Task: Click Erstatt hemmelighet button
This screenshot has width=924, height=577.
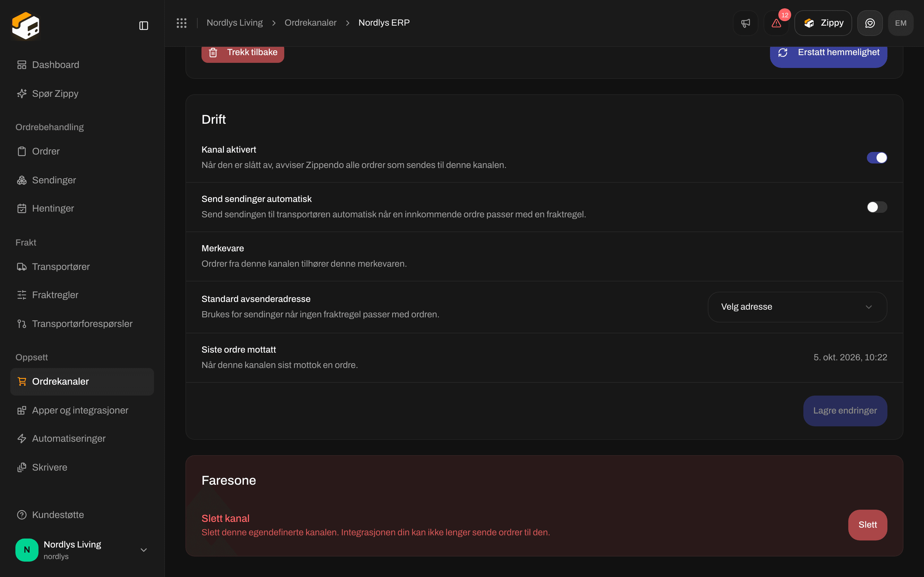Action: click(828, 54)
